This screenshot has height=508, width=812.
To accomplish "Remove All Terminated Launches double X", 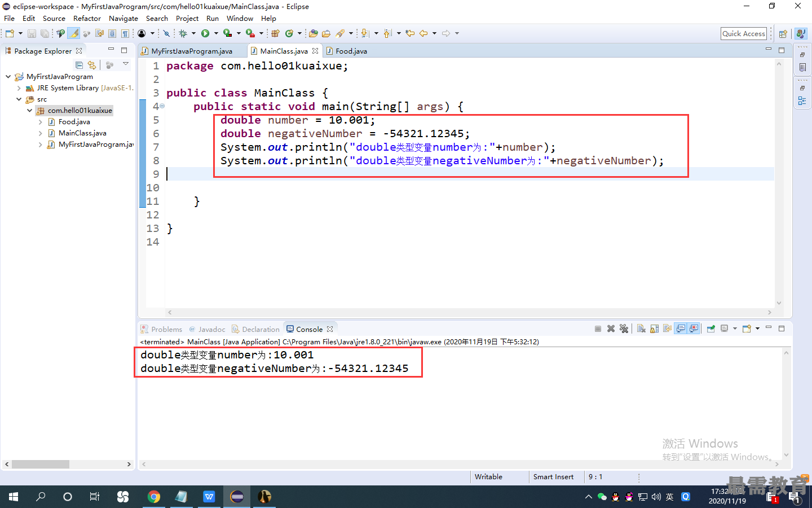I will click(624, 329).
